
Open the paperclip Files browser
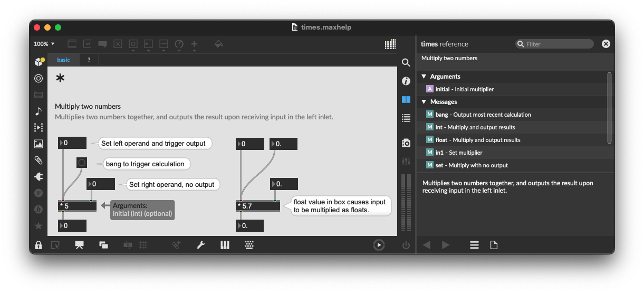point(39,160)
